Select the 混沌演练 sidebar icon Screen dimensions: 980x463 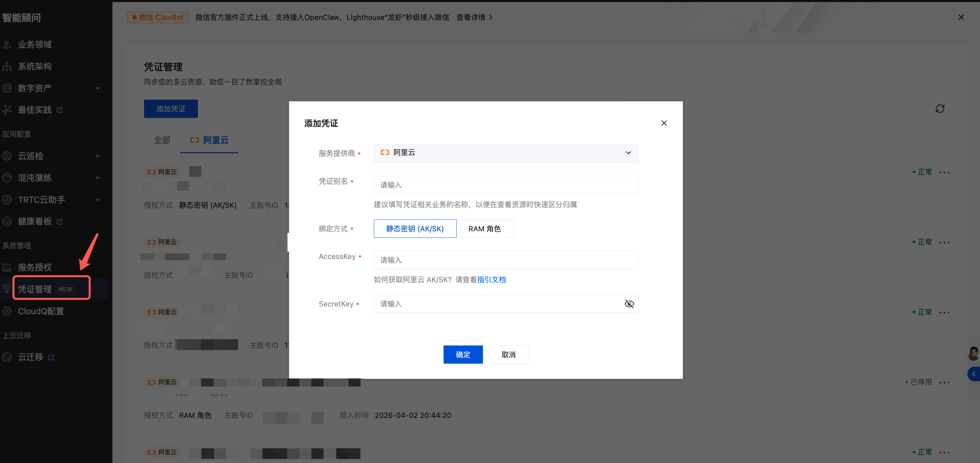[x=6, y=177]
